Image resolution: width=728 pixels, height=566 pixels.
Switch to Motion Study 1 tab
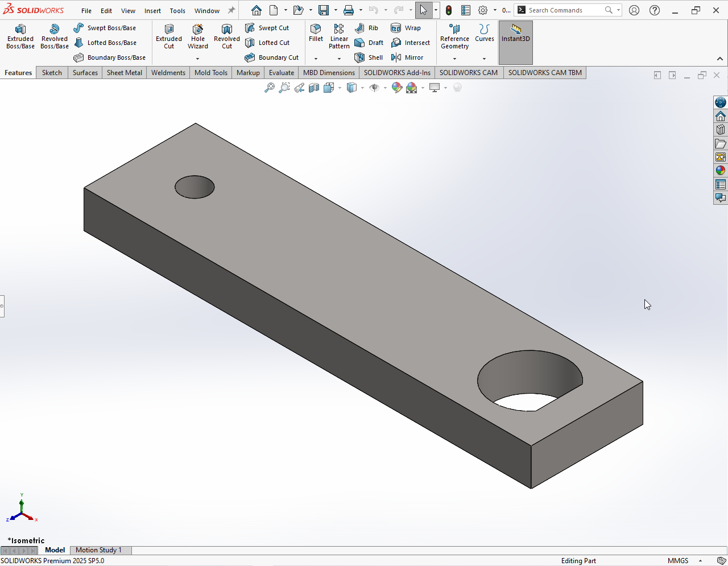(98, 550)
